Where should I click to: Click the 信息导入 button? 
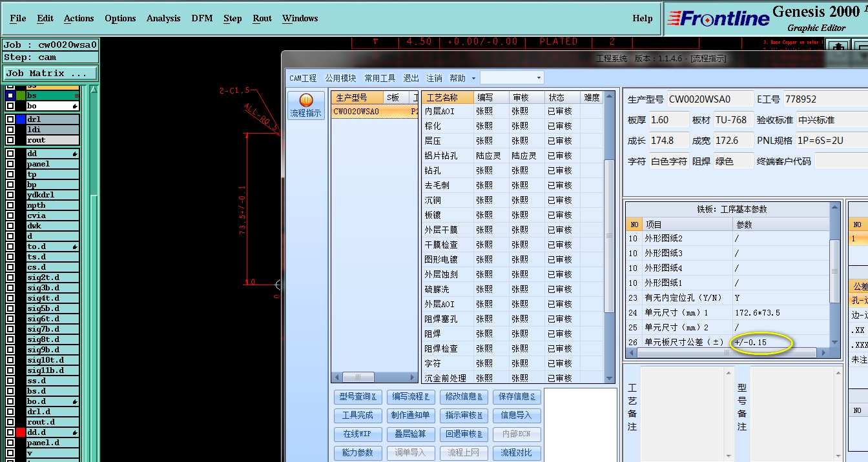(x=517, y=415)
